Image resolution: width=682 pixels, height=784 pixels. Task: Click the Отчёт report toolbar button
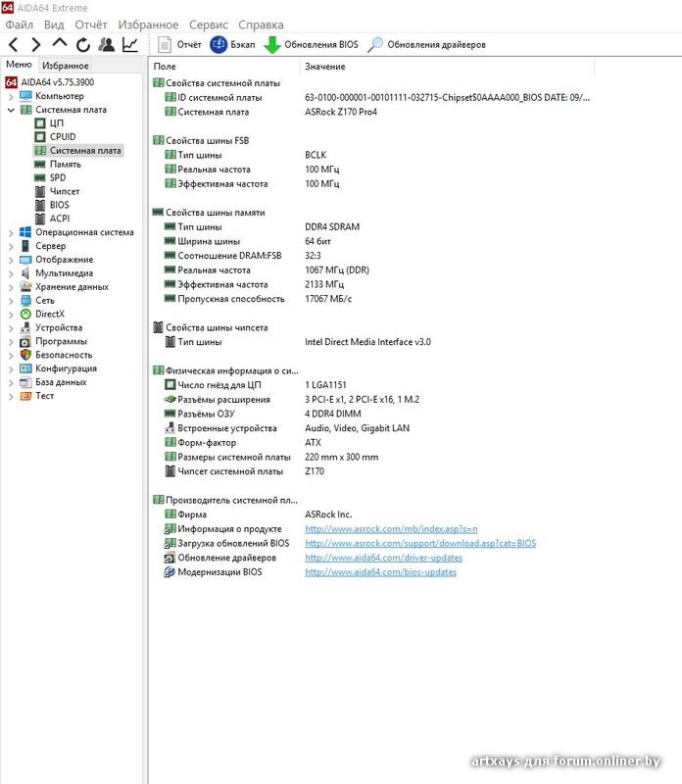point(179,44)
